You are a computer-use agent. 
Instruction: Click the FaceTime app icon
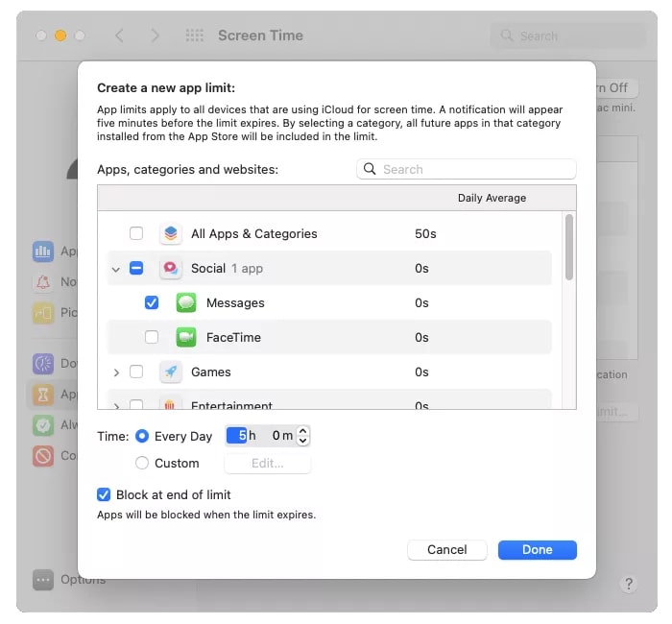click(186, 337)
